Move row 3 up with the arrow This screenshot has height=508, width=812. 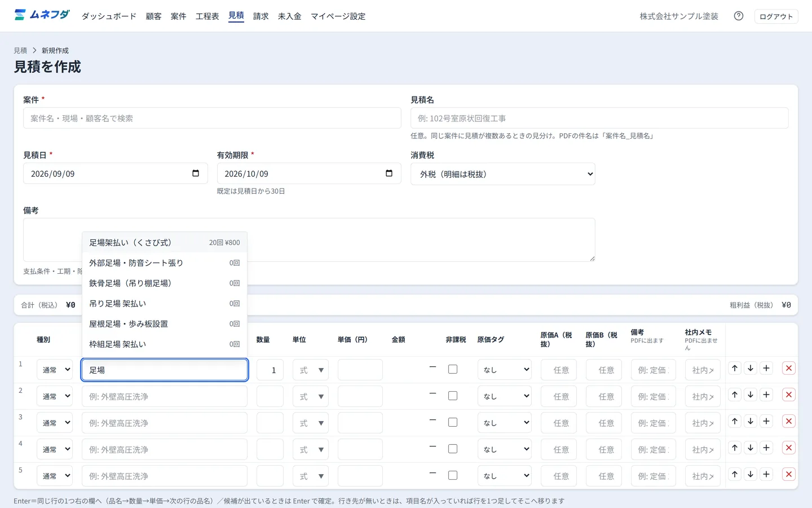[735, 421]
